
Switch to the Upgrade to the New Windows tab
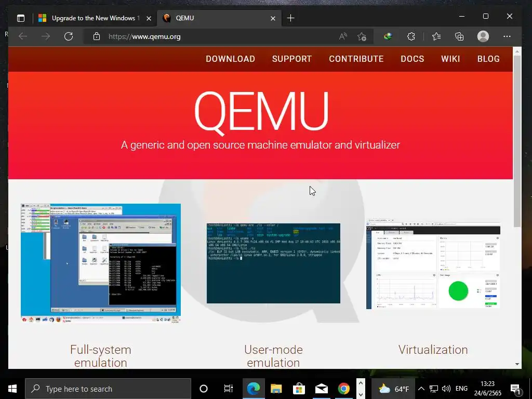coord(95,18)
